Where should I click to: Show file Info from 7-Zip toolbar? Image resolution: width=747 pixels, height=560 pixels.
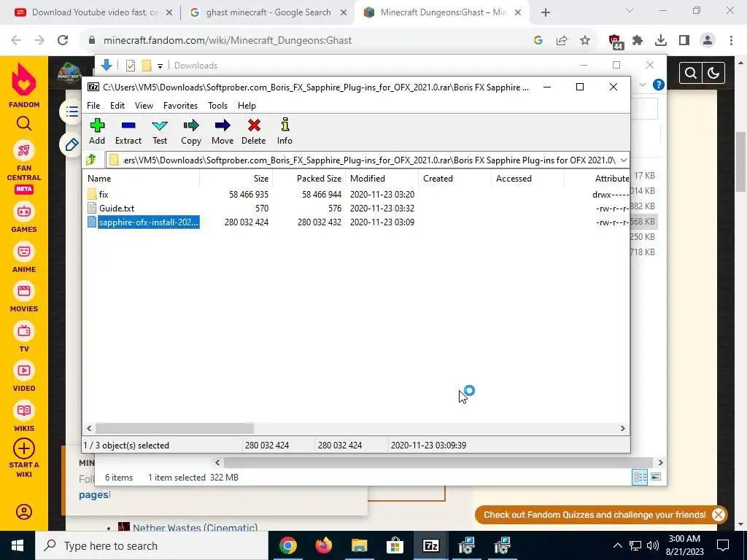[285, 132]
